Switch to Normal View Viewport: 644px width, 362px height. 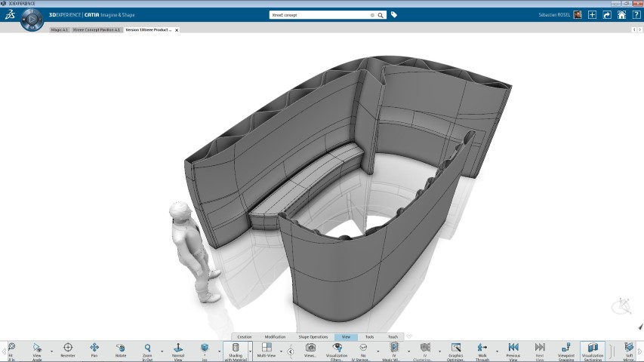(178, 348)
